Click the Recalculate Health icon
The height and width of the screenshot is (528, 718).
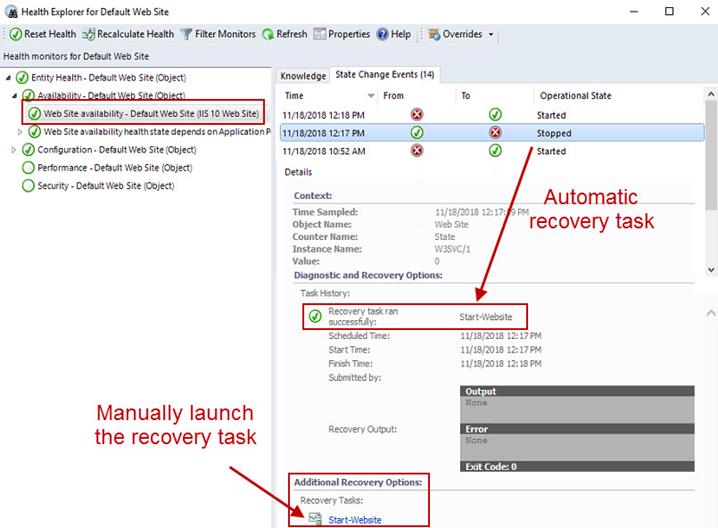click(x=89, y=34)
